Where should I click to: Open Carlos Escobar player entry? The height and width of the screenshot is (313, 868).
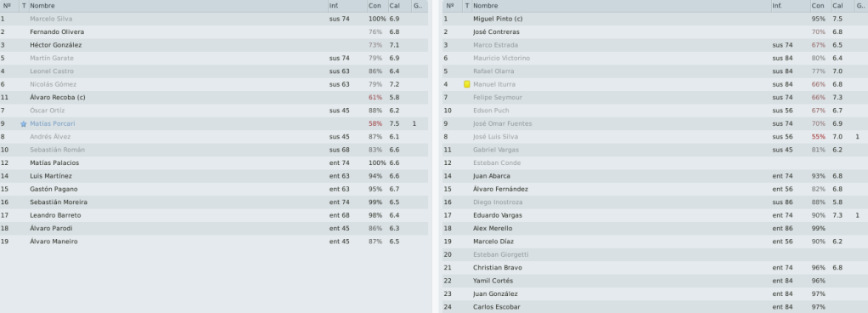[497, 307]
